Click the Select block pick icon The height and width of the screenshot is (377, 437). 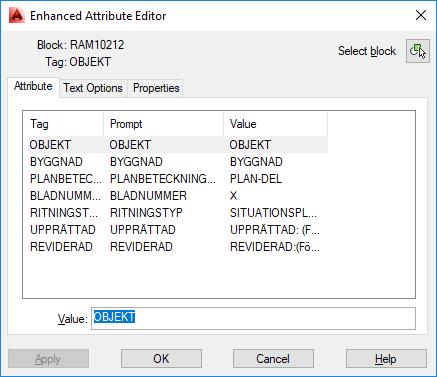[417, 51]
